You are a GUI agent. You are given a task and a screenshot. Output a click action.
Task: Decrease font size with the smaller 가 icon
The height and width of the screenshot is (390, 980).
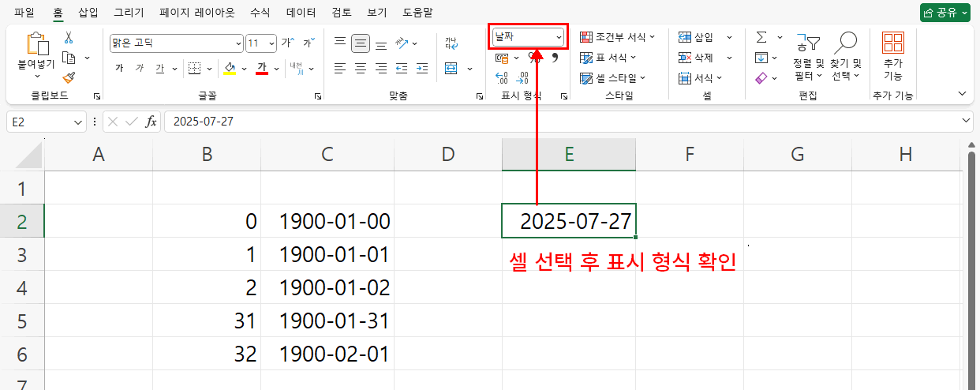(x=309, y=42)
